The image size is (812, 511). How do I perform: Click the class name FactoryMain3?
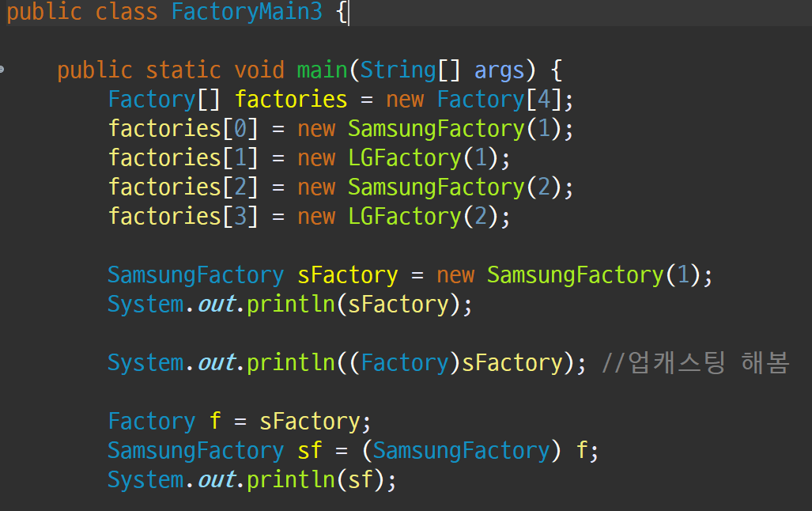(247, 11)
